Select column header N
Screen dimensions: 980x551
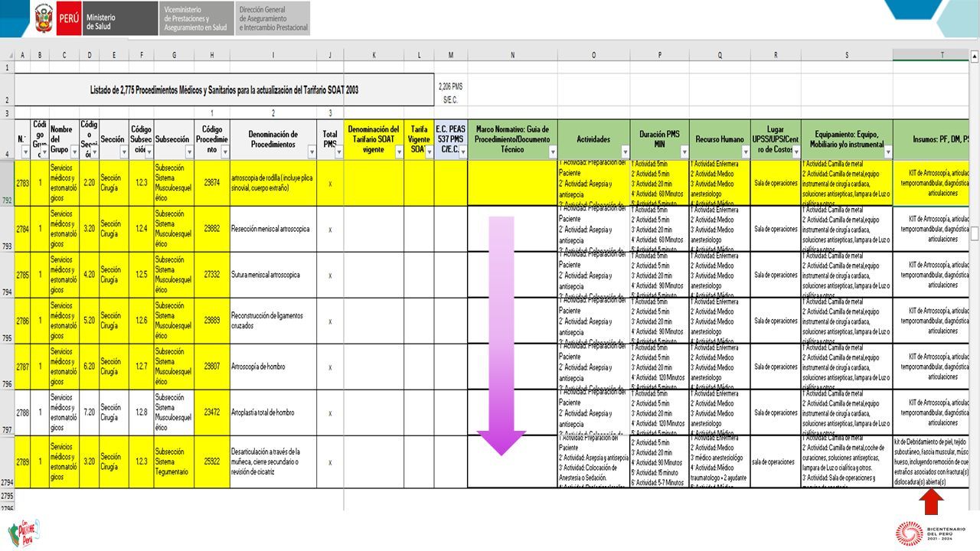tap(512, 55)
